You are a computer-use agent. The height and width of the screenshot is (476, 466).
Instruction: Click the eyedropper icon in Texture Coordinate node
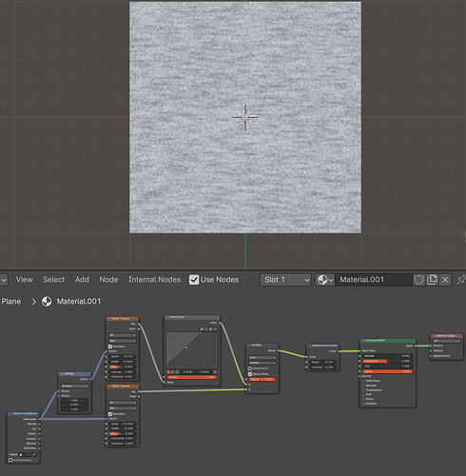[34, 454]
